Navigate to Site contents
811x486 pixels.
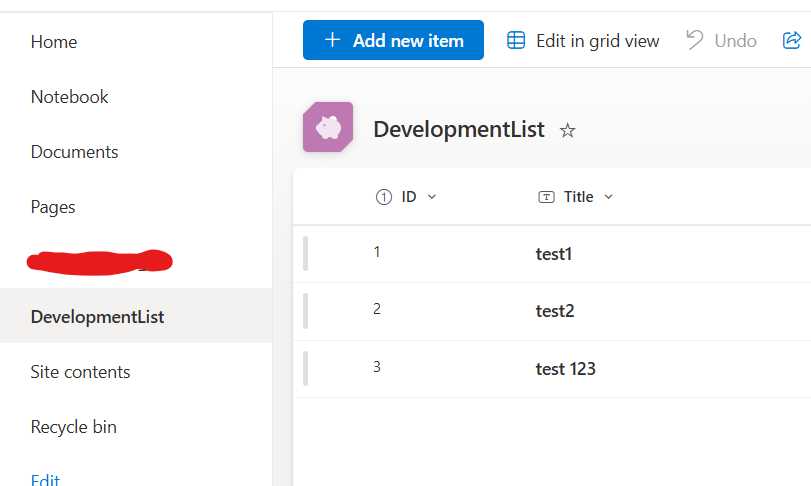(x=81, y=372)
